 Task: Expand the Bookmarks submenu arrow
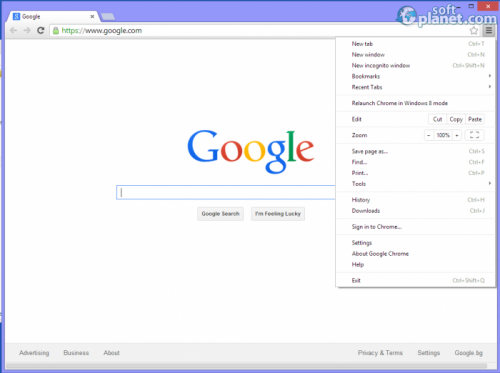(x=490, y=76)
